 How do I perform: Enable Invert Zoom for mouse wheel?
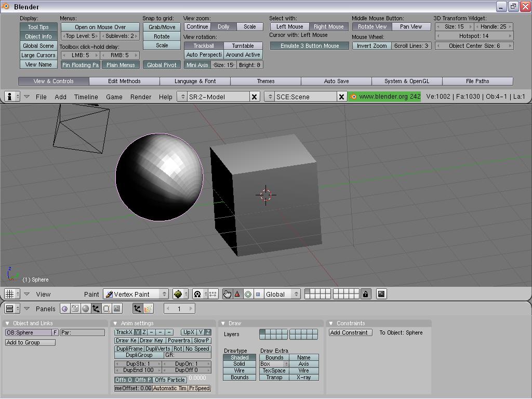click(372, 46)
